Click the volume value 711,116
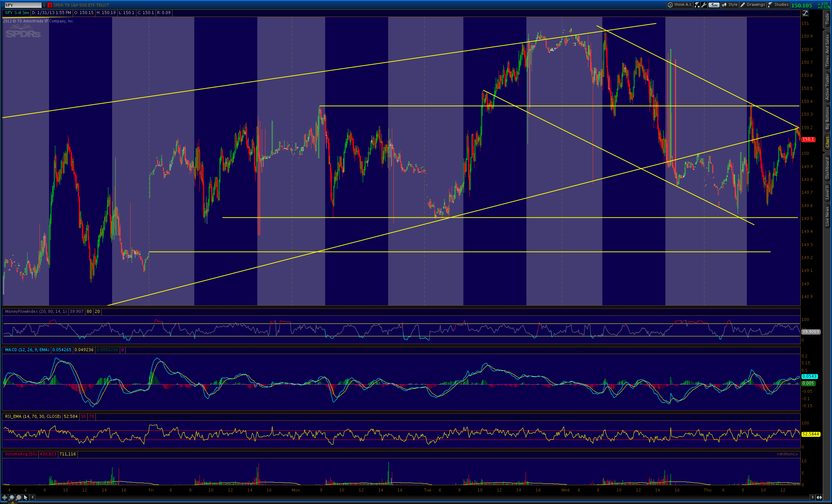 point(67,454)
